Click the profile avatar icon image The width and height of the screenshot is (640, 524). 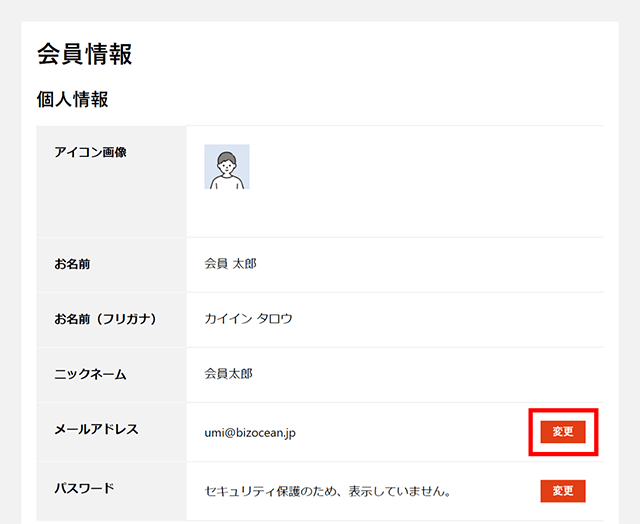coord(227,167)
